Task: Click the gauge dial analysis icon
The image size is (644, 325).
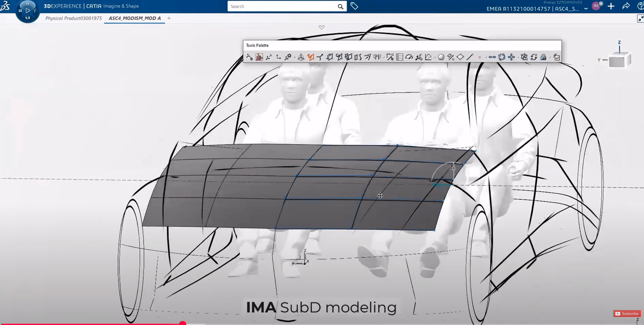Action: (409, 57)
